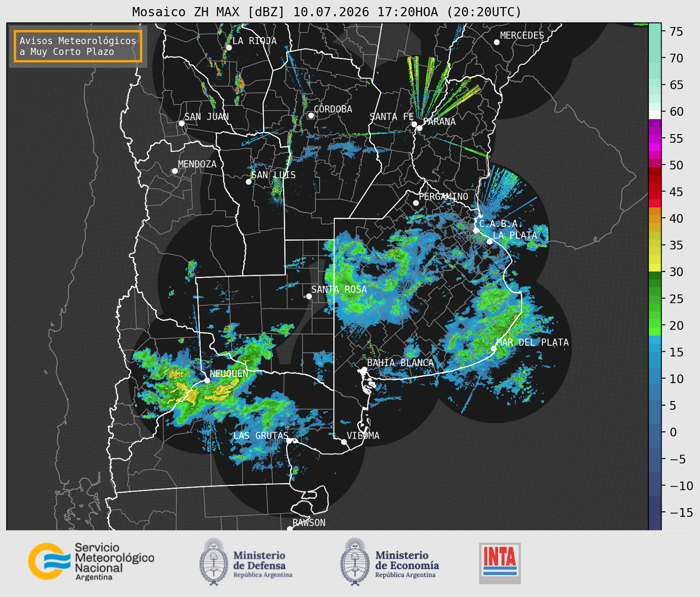Select the Bahía Blanca city marker

364,369
